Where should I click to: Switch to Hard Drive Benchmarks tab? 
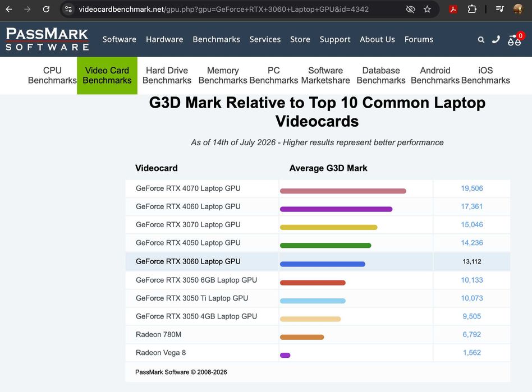tap(167, 75)
